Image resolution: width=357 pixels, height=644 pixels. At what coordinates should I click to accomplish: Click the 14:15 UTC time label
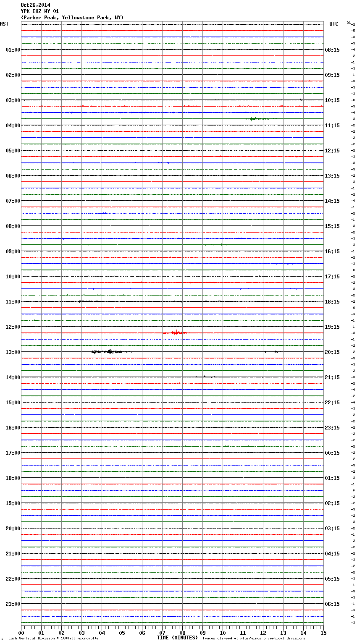[x=332, y=201]
